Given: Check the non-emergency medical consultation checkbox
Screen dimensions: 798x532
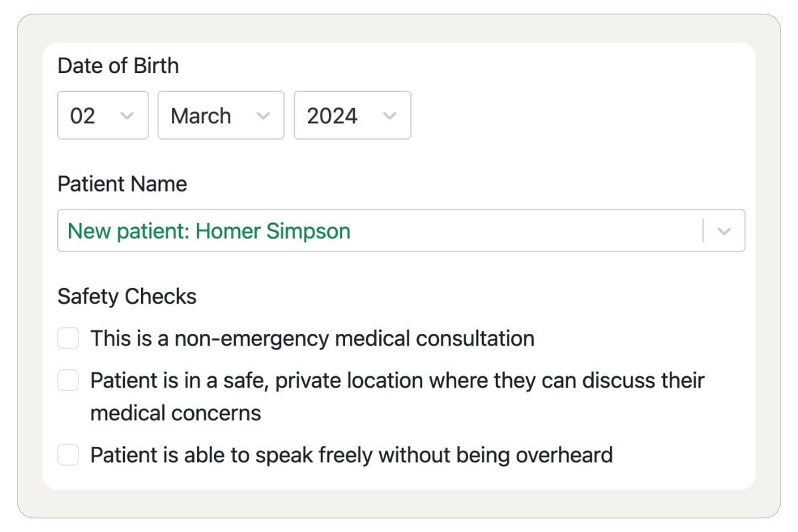Looking at the screenshot, I should [x=68, y=338].
